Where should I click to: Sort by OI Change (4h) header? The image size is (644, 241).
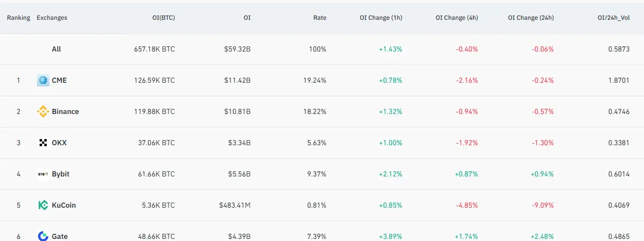click(x=457, y=18)
